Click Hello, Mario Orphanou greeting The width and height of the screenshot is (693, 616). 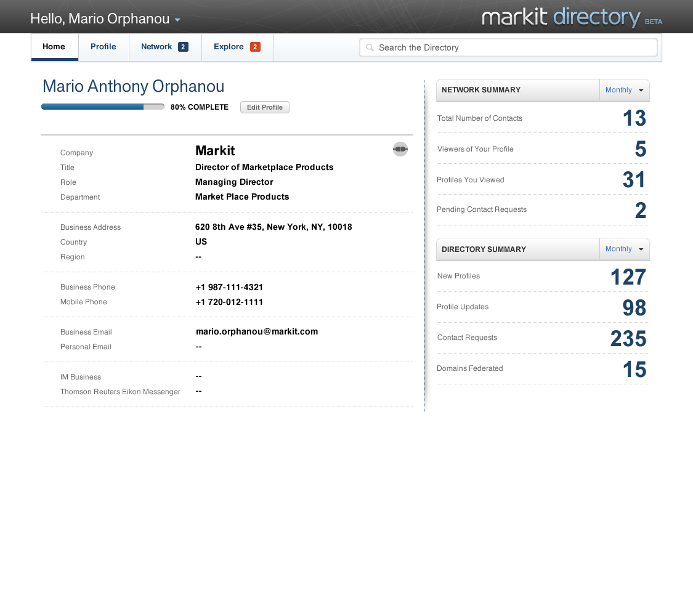[x=100, y=18]
